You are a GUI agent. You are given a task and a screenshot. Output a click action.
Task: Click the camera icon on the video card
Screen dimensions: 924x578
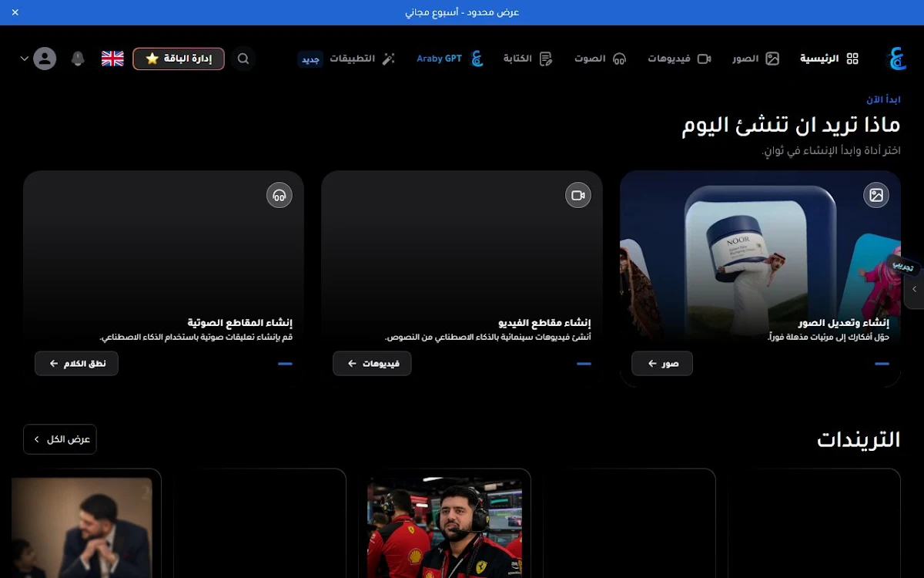[x=578, y=195]
